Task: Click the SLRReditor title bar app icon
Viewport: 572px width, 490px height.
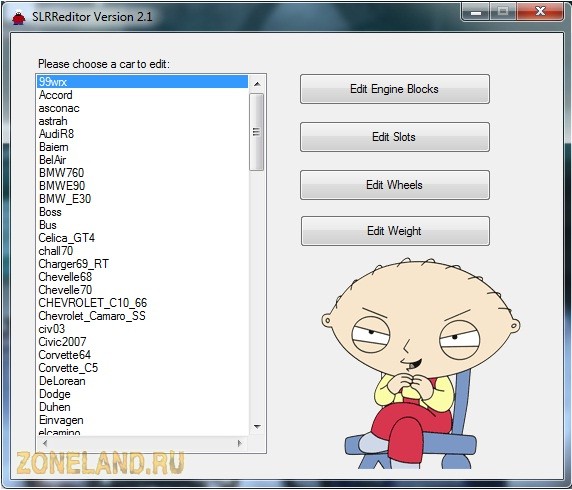Action: coord(18,17)
